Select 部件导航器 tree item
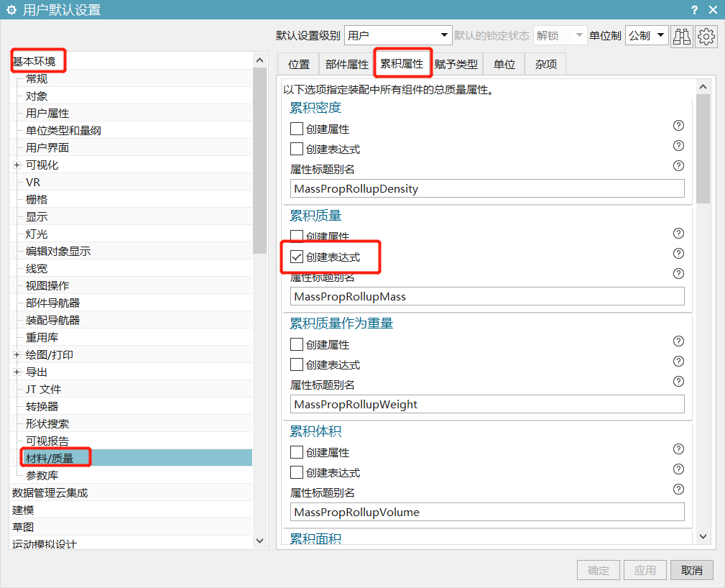This screenshot has height=588, width=725. tap(52, 303)
